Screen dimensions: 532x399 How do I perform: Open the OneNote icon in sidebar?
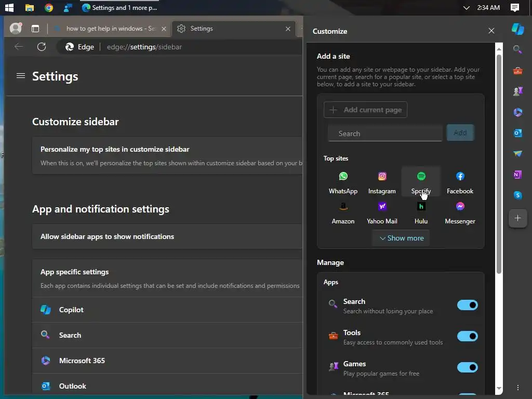coord(517,175)
